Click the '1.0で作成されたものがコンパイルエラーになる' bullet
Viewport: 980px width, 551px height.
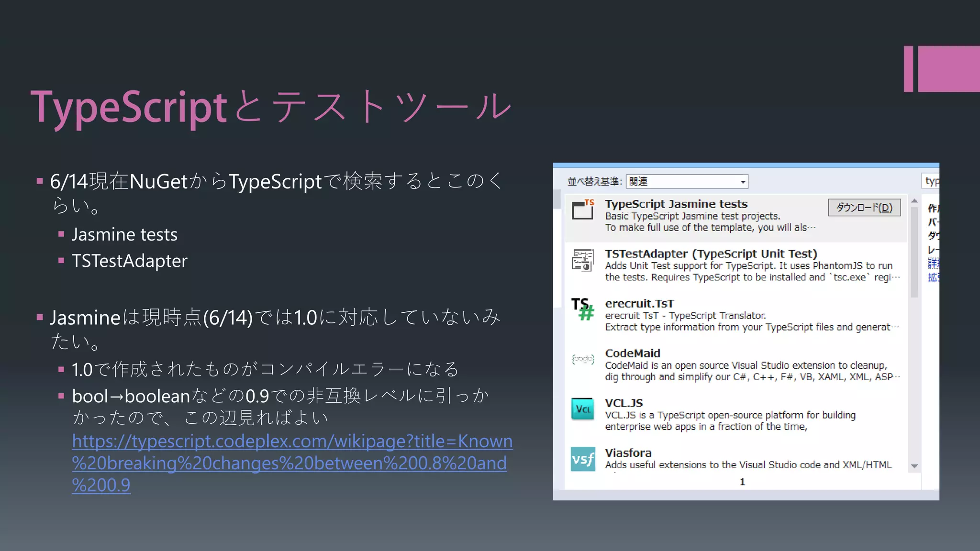[x=266, y=369]
